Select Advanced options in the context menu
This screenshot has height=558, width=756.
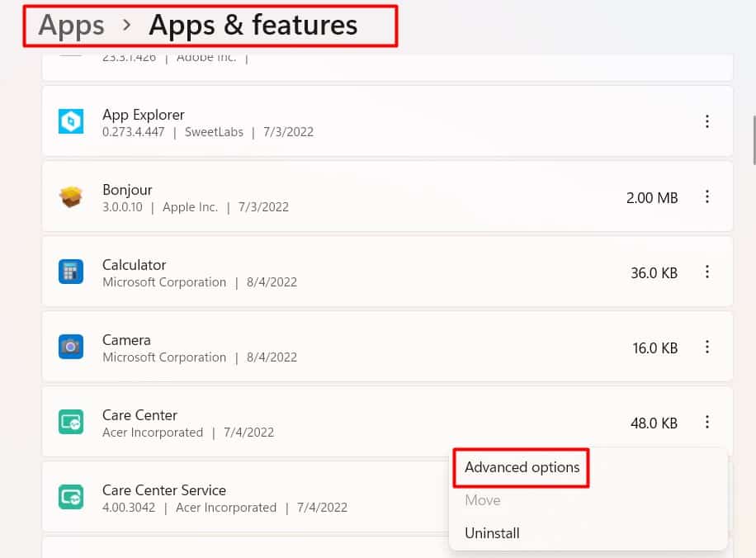(522, 467)
